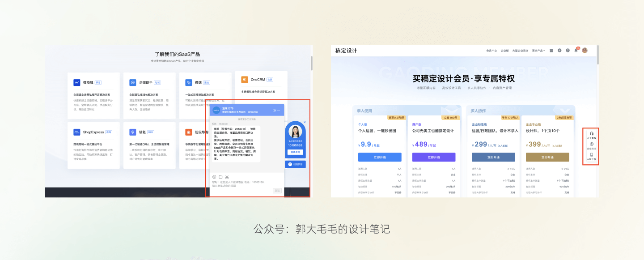Click the 了解我们的SaaS产品 heading
The width and height of the screenshot is (644, 260).
pyautogui.click(x=177, y=54)
